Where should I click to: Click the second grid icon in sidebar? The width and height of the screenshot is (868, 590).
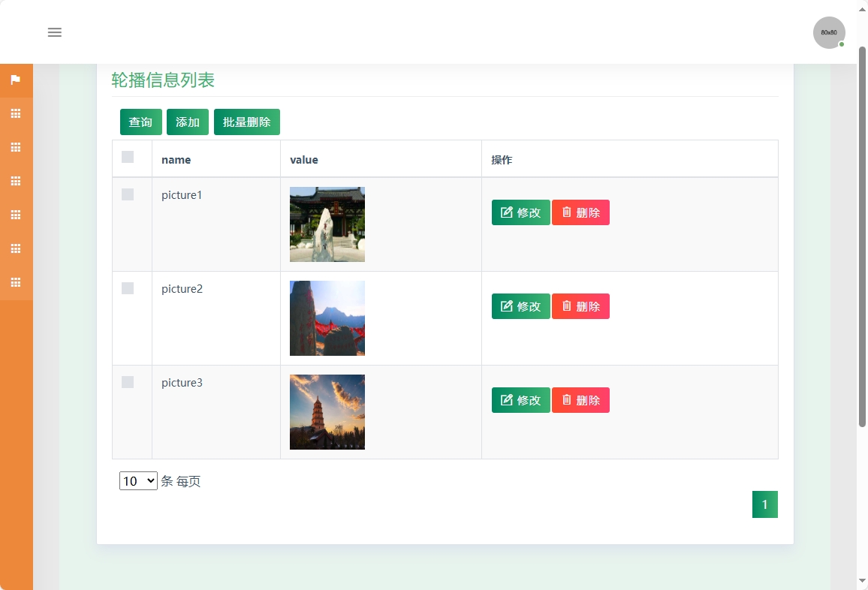(16, 147)
